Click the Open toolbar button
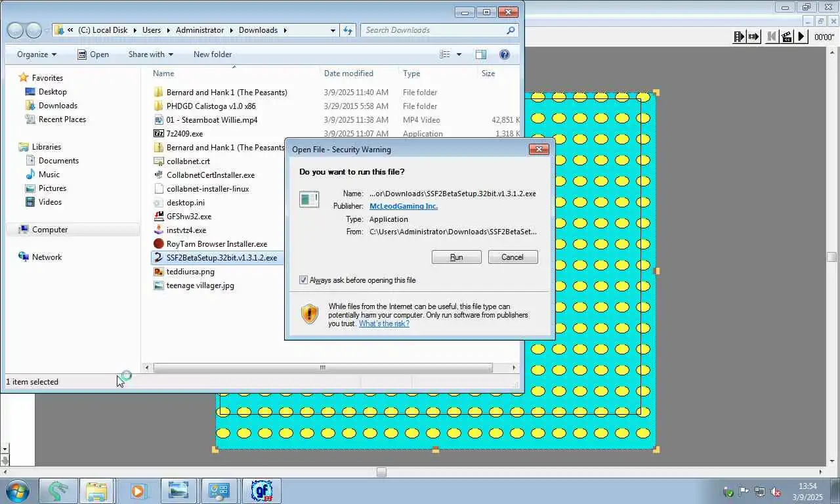 [x=93, y=54]
